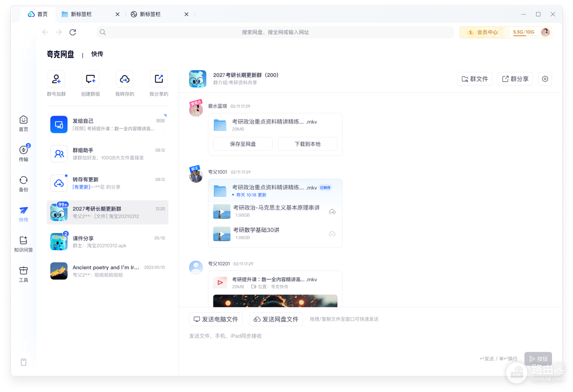Open 转存有更新 conversation

coord(107,183)
